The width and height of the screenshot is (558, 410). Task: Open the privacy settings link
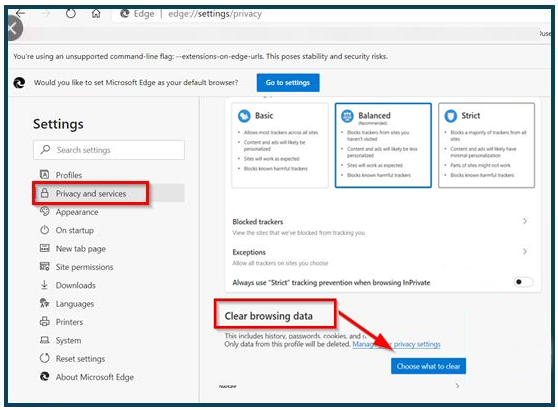[396, 344]
